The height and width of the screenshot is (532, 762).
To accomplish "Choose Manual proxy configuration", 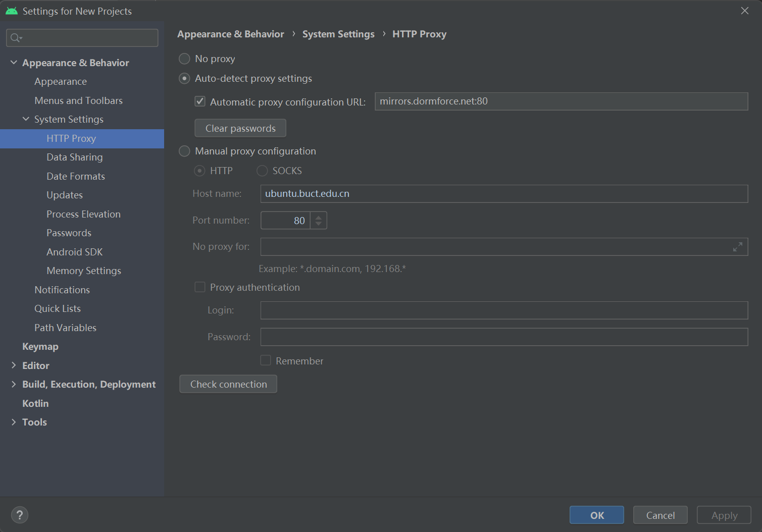I will [184, 151].
